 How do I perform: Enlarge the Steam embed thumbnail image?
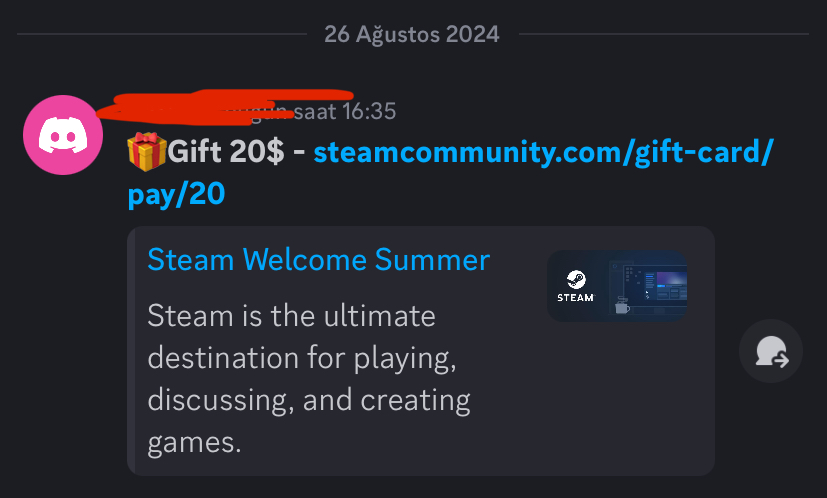pyautogui.click(x=617, y=285)
